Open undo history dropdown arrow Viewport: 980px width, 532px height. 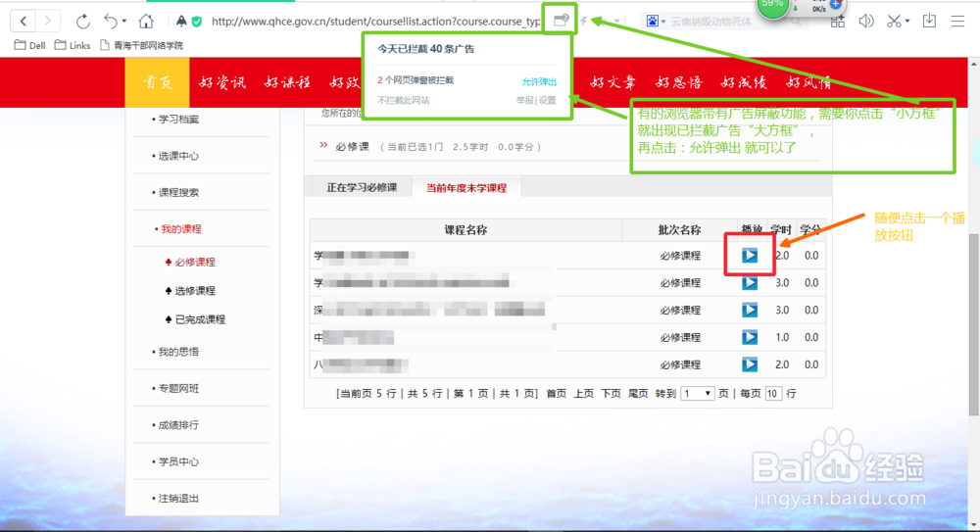pyautogui.click(x=123, y=22)
